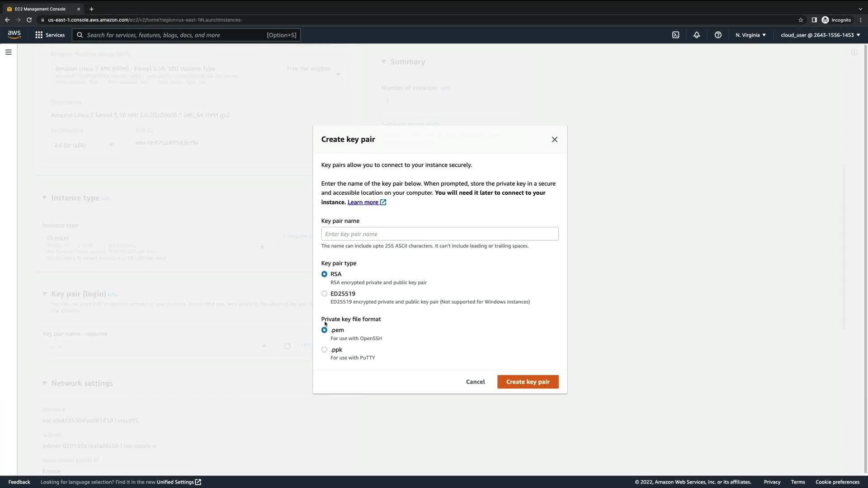Open the hamburger side navigation menu
This screenshot has height=488, width=868.
tap(8, 52)
